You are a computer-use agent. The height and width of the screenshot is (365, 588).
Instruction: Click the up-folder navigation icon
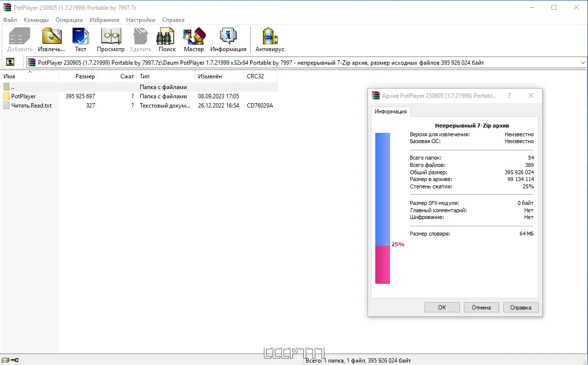click(10, 62)
